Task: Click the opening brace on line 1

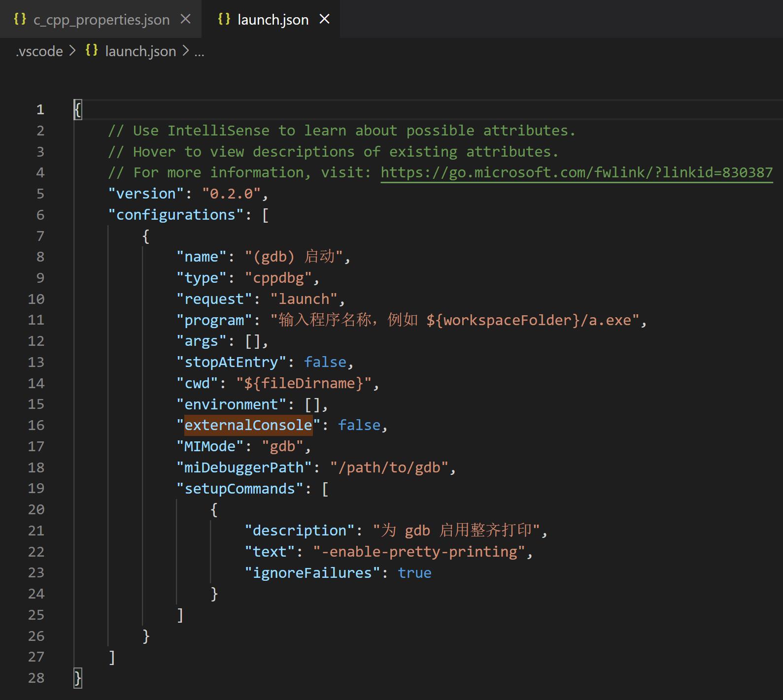Action: pyautogui.click(x=78, y=109)
